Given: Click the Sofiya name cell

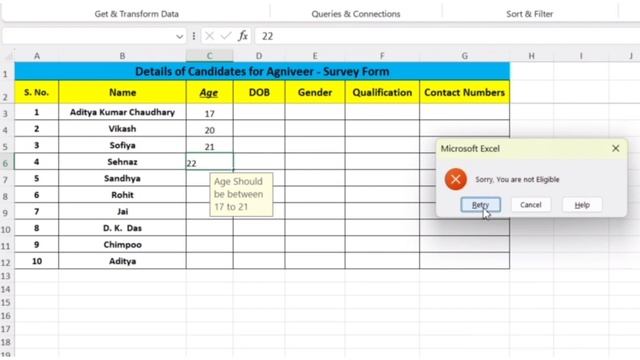Looking at the screenshot, I should (x=122, y=145).
